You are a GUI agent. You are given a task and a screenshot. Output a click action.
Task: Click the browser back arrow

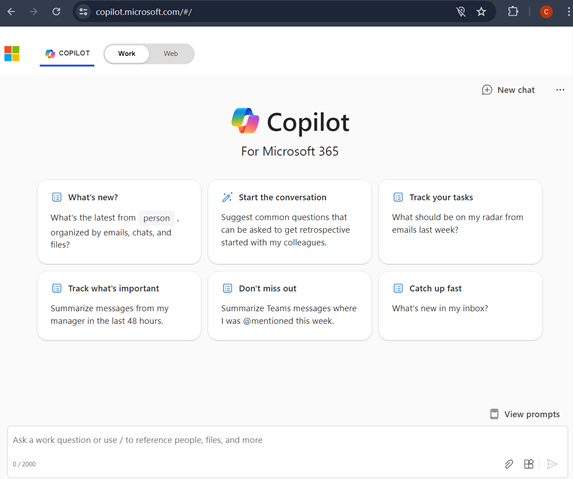[x=11, y=12]
